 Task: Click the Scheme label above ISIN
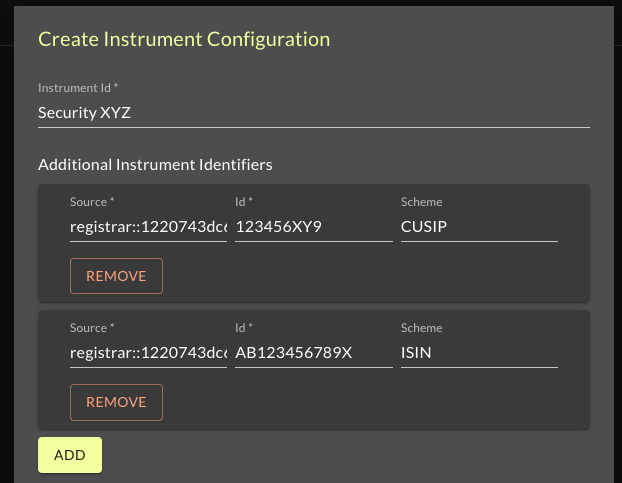[x=421, y=328]
